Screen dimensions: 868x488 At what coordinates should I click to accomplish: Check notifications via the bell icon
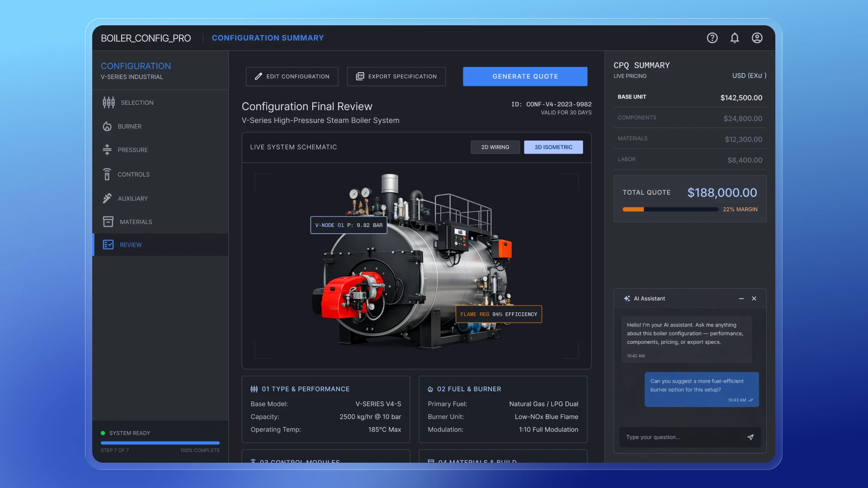pyautogui.click(x=735, y=38)
